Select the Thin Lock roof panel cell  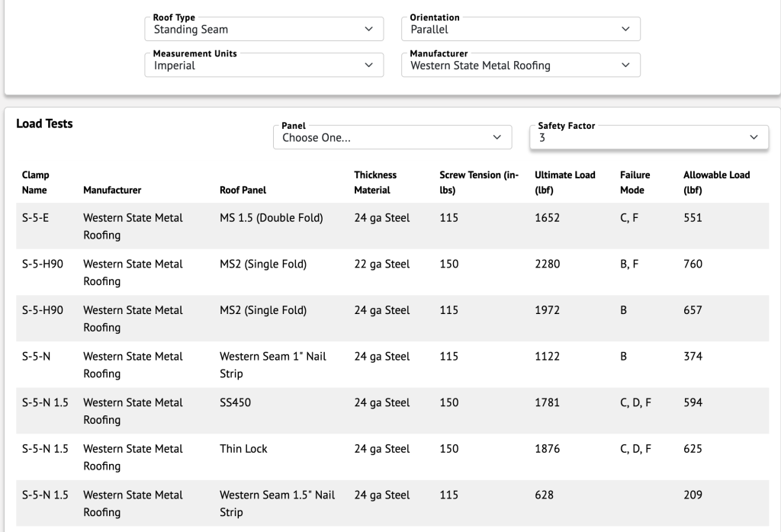coord(243,449)
